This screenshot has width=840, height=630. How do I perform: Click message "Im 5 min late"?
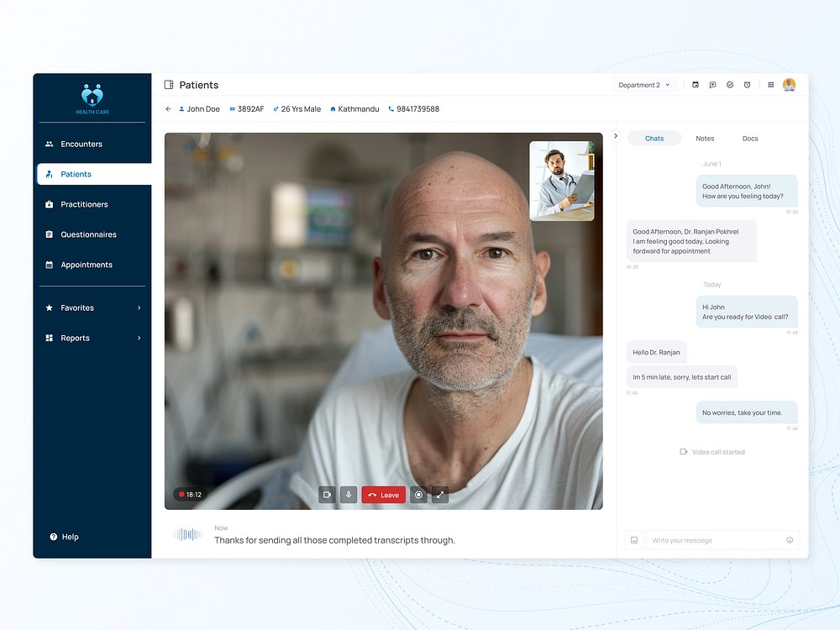pos(681,377)
